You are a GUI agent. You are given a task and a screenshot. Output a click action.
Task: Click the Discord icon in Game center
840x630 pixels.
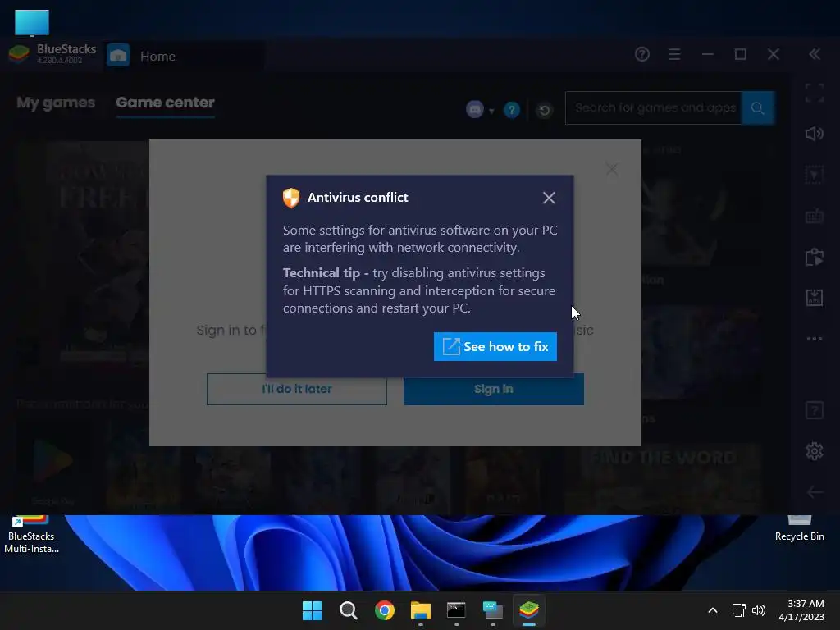[475, 110]
